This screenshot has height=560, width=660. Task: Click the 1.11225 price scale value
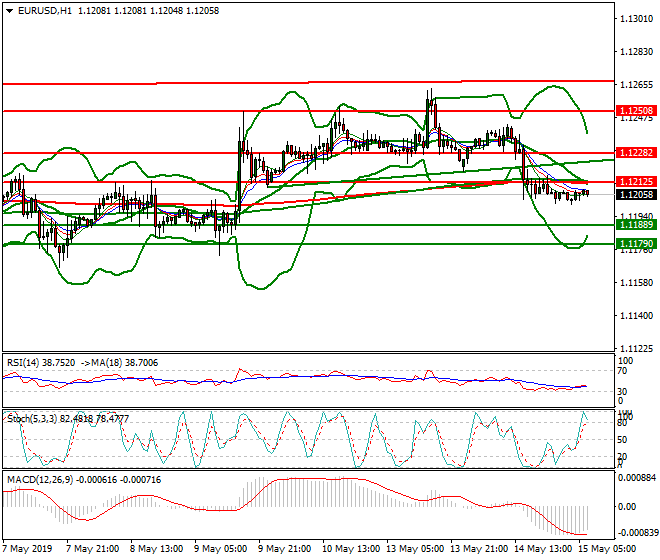click(637, 349)
